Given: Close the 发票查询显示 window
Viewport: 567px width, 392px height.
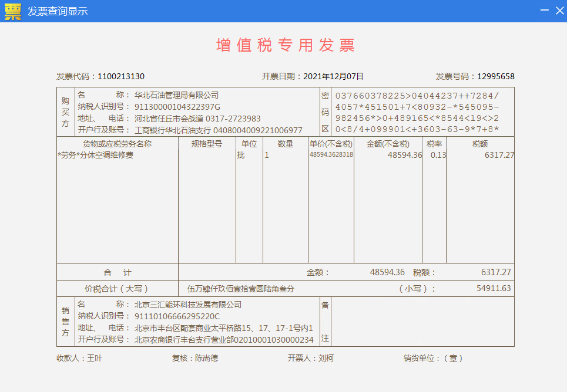Looking at the screenshot, I should (559, 11).
